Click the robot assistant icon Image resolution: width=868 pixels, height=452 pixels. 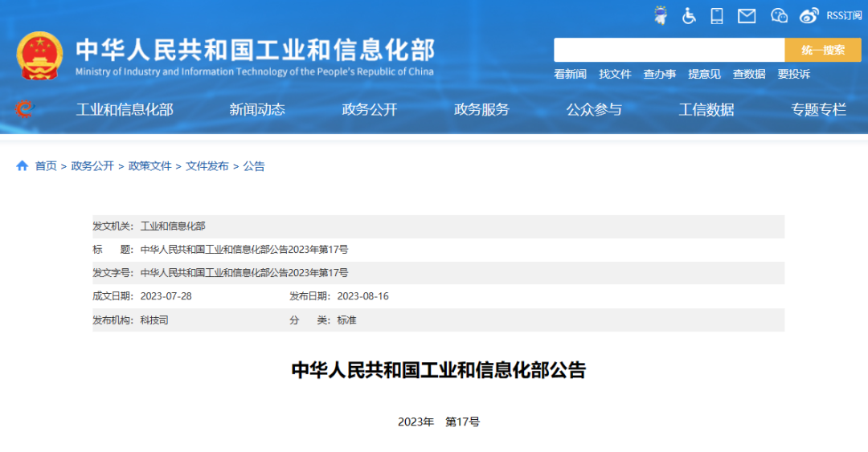pos(661,15)
